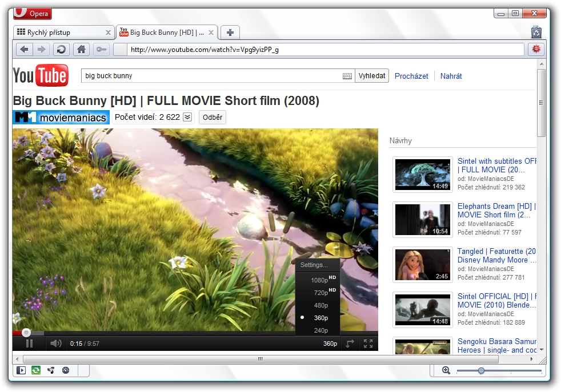Toggle the expand player size icon
The height and width of the screenshot is (392, 561).
point(350,343)
